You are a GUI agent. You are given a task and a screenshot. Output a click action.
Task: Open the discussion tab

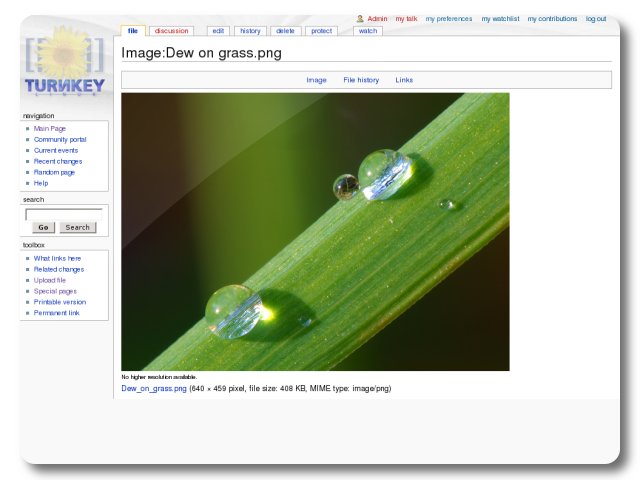pos(171,31)
